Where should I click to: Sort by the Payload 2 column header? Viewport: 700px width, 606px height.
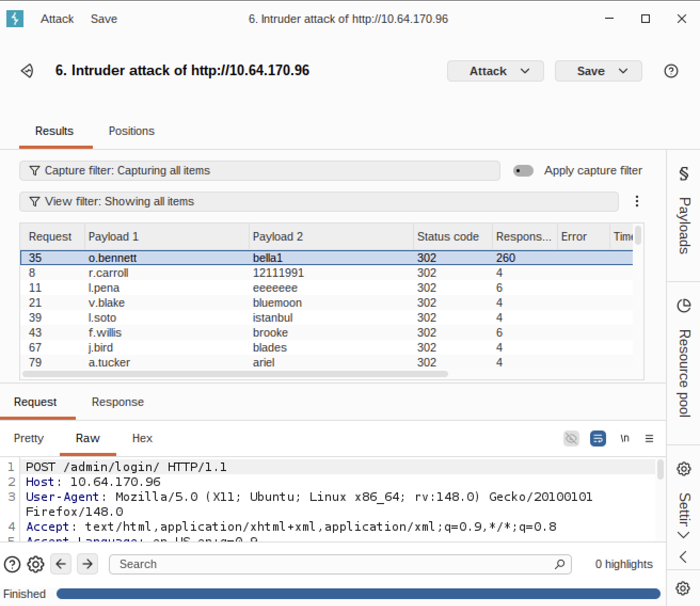pos(331,236)
